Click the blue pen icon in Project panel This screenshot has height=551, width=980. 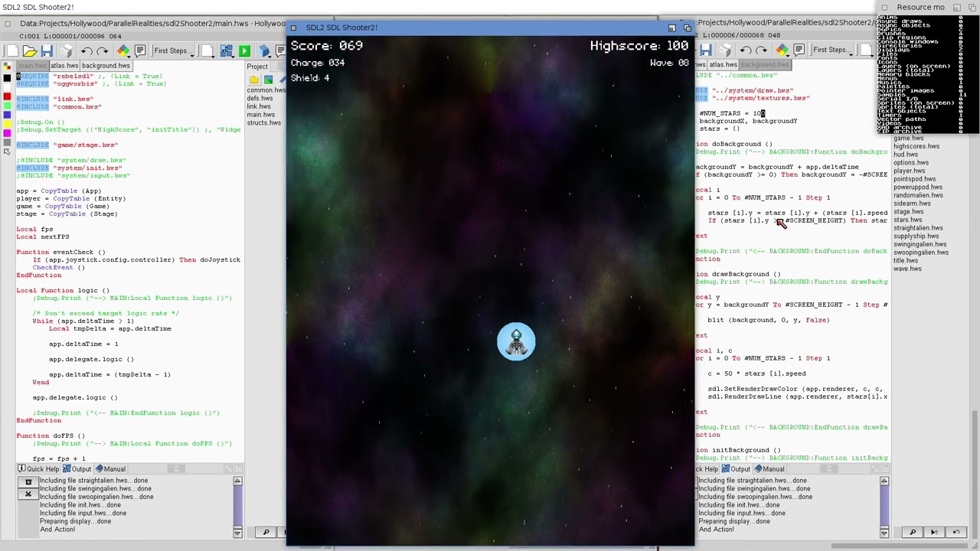point(282,80)
